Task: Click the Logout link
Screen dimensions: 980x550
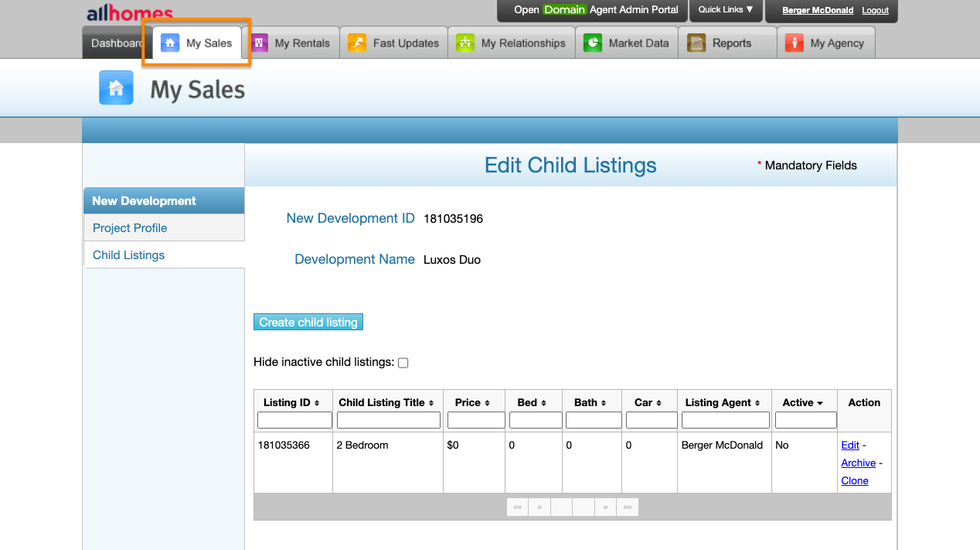Action: pyautogui.click(x=875, y=11)
